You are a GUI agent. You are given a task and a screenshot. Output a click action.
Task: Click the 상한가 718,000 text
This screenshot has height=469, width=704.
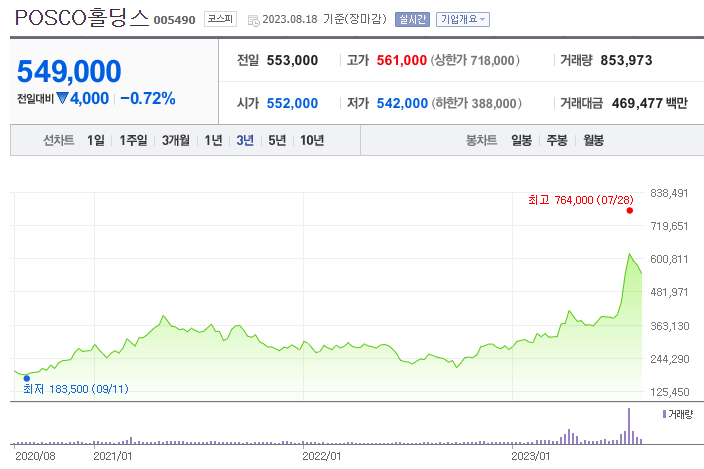click(x=475, y=60)
